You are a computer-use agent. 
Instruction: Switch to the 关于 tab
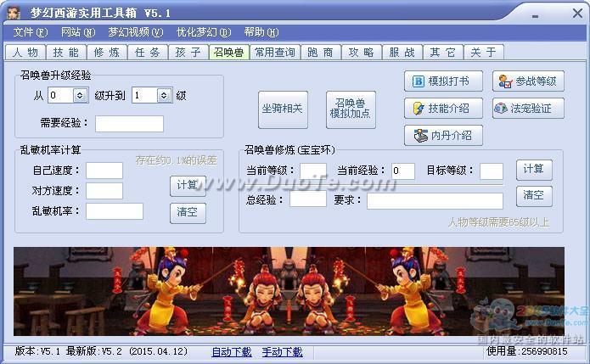click(484, 52)
